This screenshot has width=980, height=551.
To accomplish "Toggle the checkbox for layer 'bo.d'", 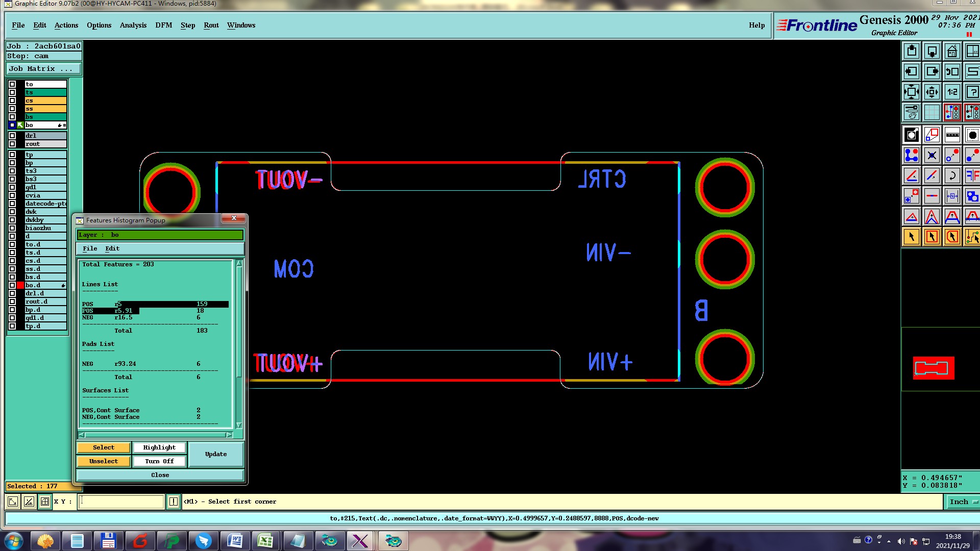I will (x=12, y=286).
